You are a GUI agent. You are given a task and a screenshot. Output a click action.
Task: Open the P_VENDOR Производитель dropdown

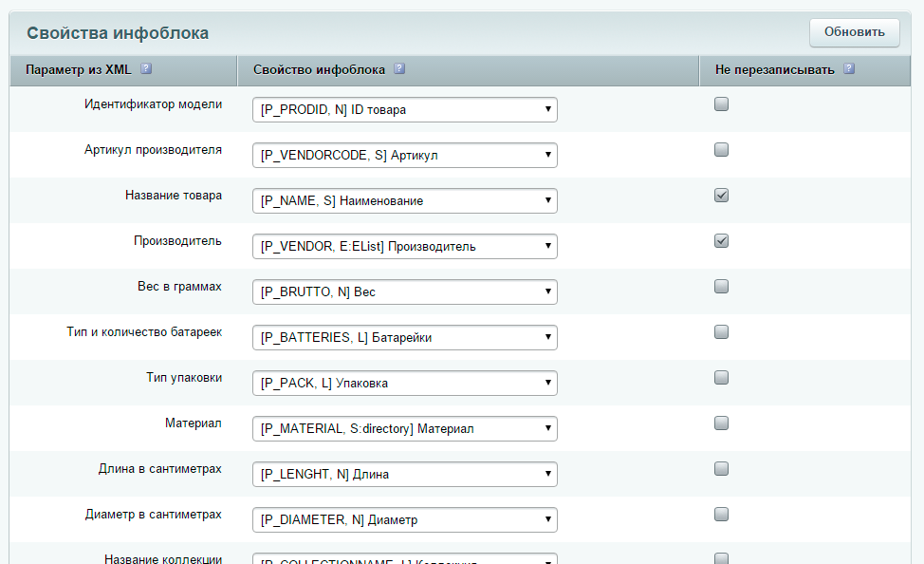(x=404, y=247)
